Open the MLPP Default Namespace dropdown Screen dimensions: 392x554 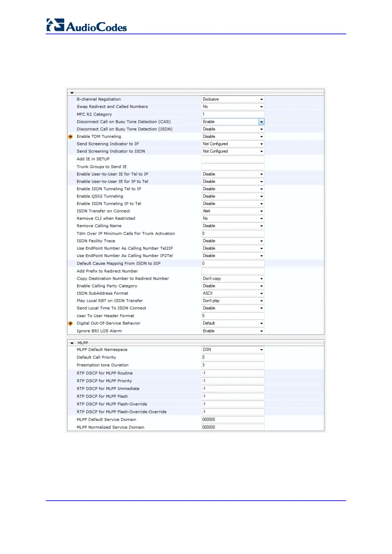pos(233,350)
